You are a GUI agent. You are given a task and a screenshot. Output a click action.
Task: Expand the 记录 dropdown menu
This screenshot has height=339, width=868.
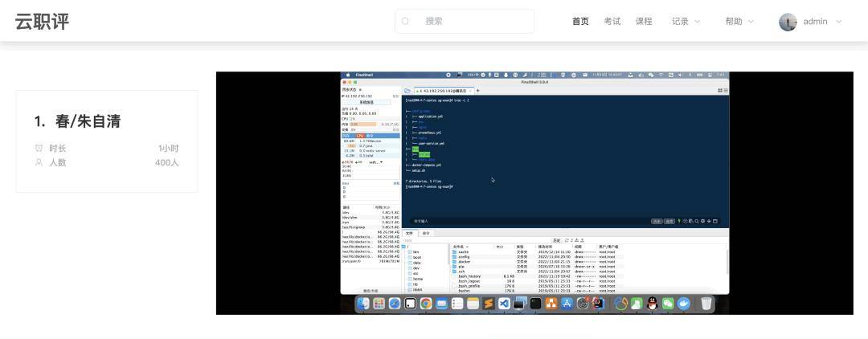click(x=686, y=22)
